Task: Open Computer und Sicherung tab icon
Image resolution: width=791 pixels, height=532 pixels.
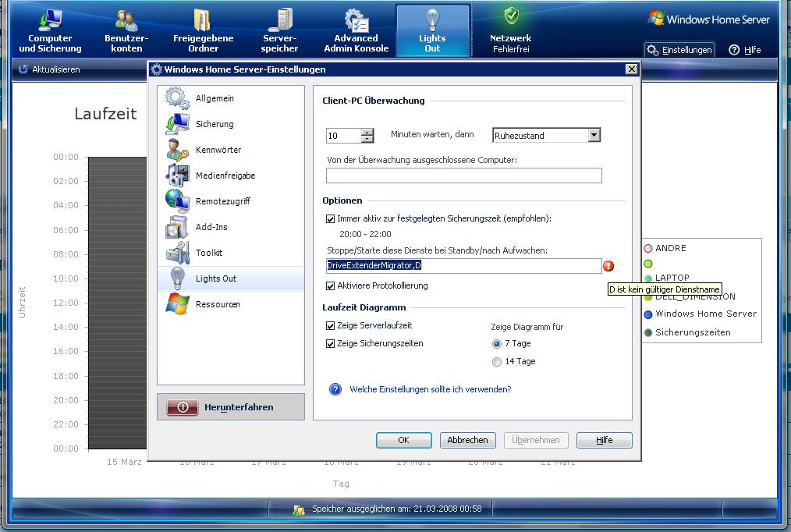Action: 50,21
